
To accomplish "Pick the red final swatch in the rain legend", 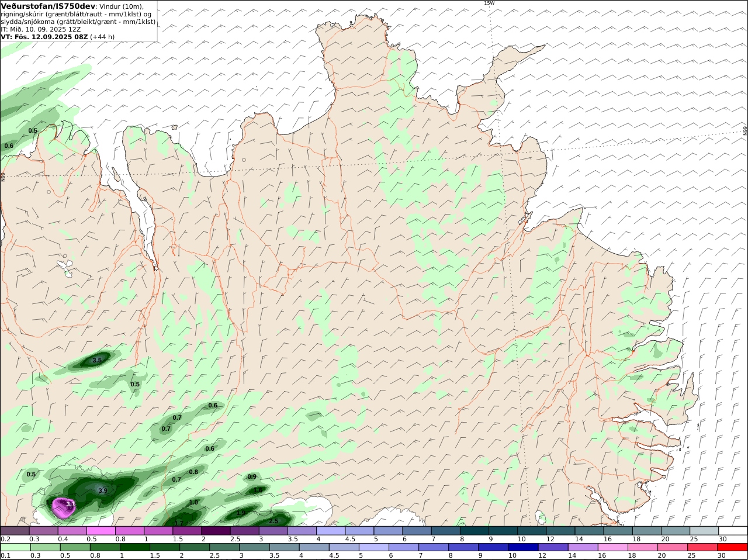I will (x=733, y=547).
